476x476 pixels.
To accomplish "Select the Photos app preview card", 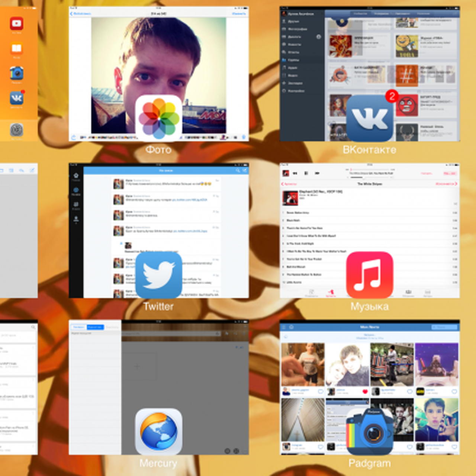I will pyautogui.click(x=159, y=74).
